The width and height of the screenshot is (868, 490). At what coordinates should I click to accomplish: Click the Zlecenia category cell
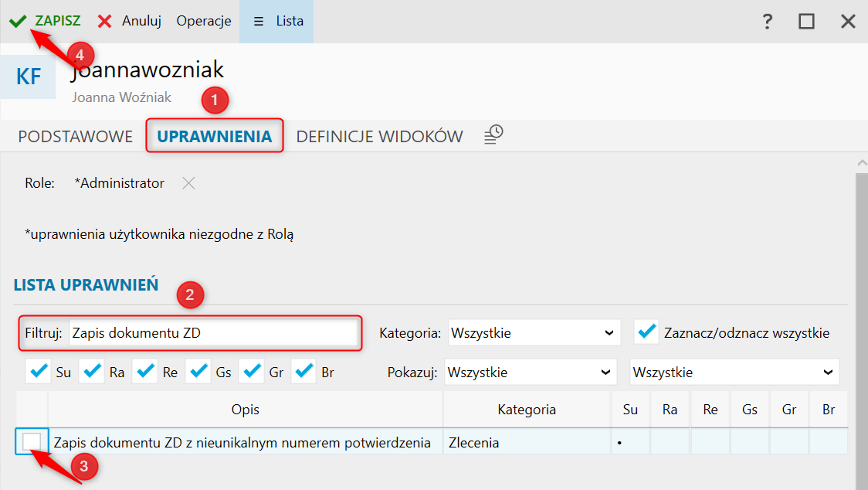527,442
